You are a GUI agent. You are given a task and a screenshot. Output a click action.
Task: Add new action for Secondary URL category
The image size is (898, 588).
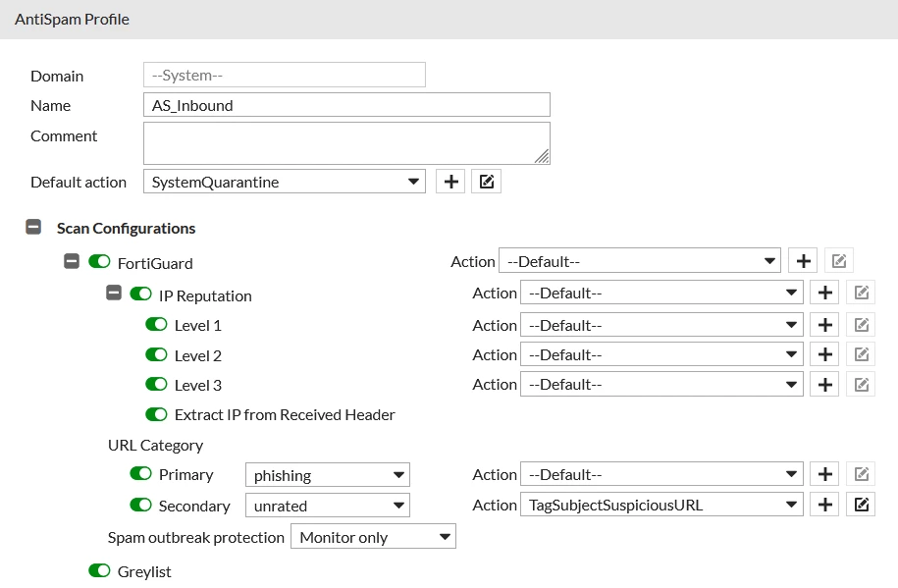(824, 505)
